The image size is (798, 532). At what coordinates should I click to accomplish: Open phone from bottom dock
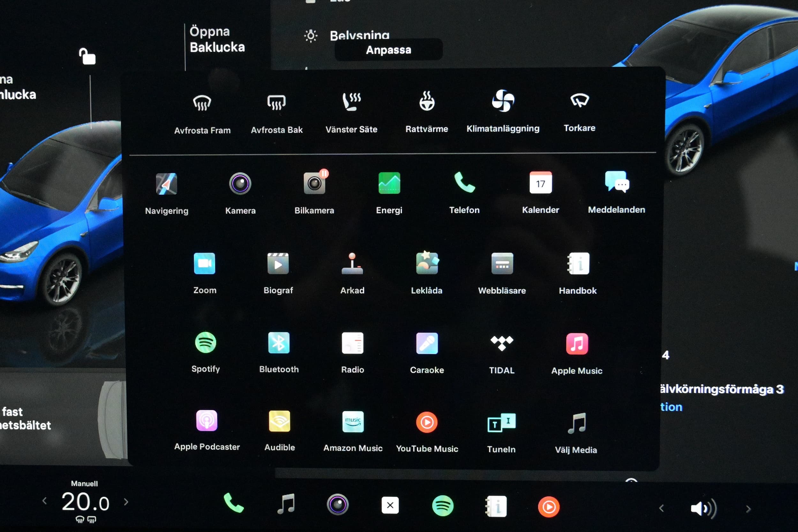point(233,503)
